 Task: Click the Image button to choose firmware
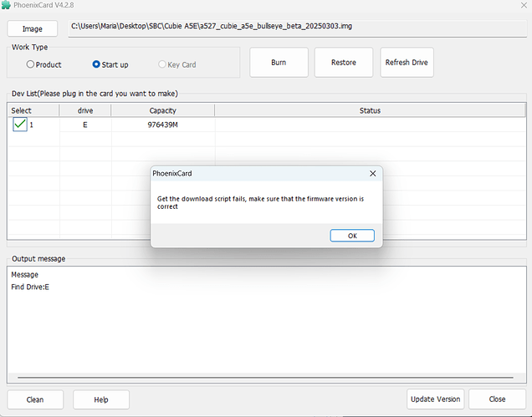(x=33, y=28)
